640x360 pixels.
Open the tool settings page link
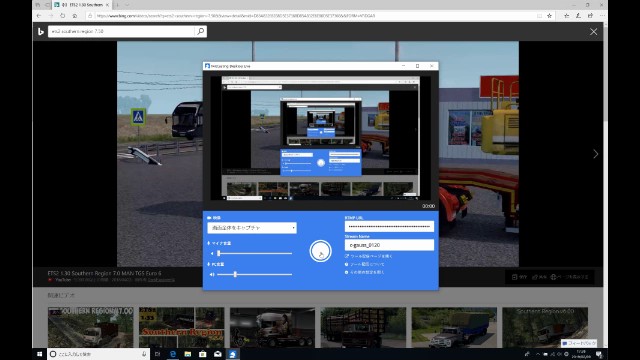369,256
